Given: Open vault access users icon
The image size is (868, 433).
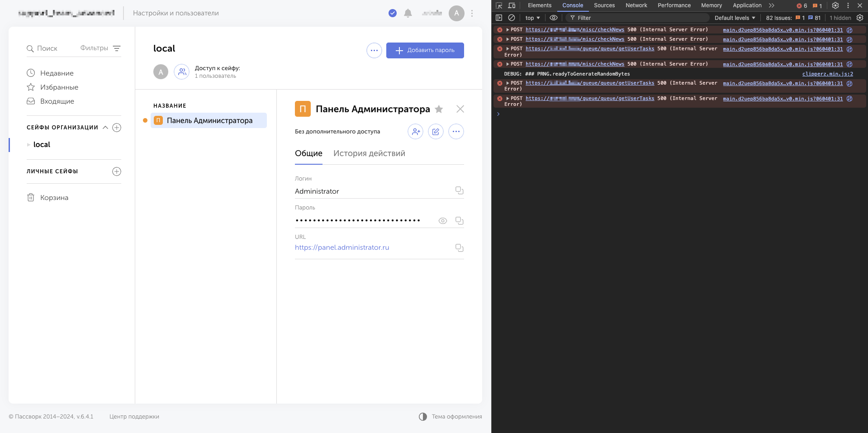Looking at the screenshot, I should [182, 71].
